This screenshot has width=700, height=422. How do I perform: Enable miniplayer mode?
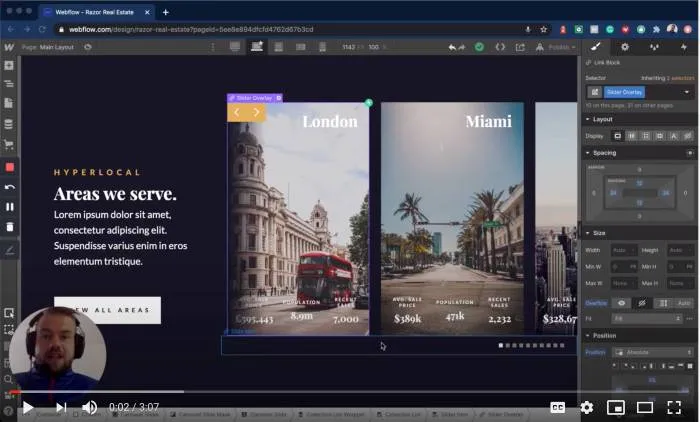point(616,407)
